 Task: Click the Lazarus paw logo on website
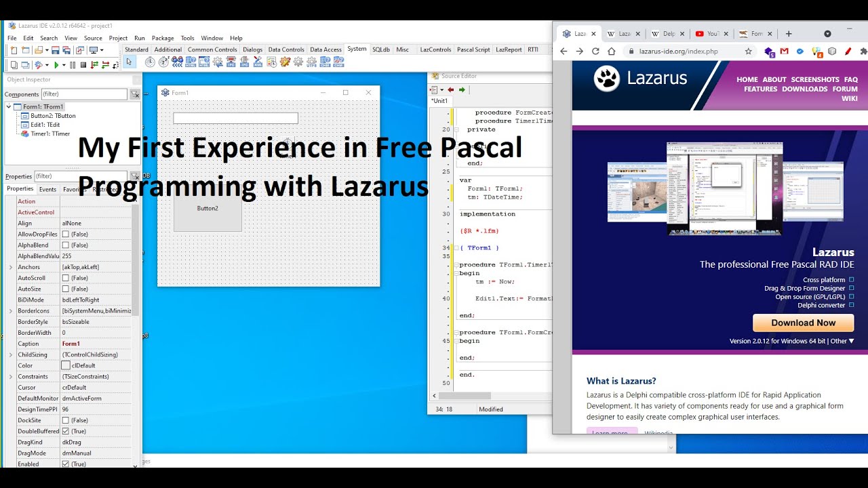pos(607,79)
